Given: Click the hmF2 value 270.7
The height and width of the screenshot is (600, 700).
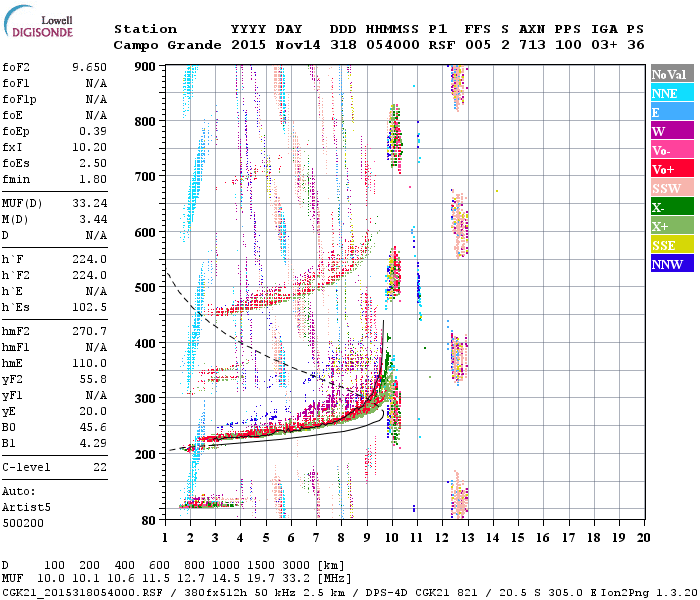Looking at the screenshot, I should coord(89,331).
